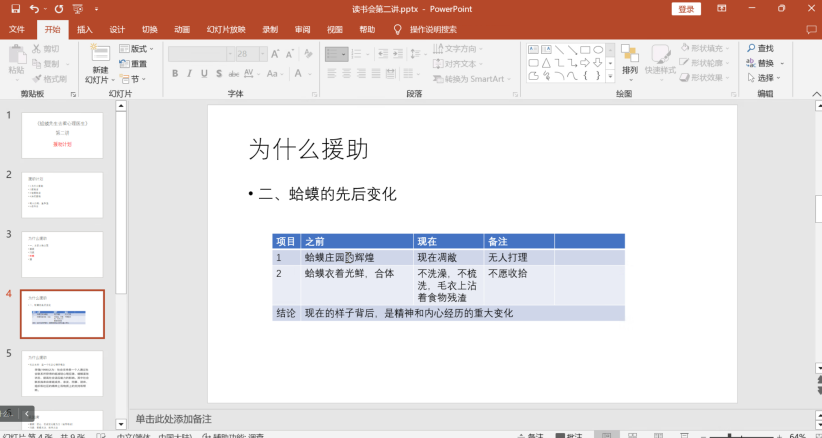The width and height of the screenshot is (822, 438).
Task: Toggle Italic formatting
Action: [190, 74]
